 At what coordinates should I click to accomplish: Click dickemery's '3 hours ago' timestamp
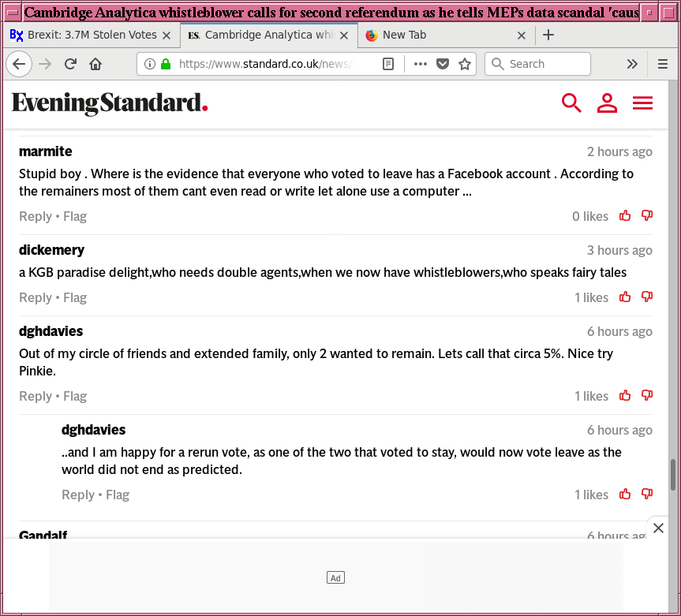(x=619, y=250)
